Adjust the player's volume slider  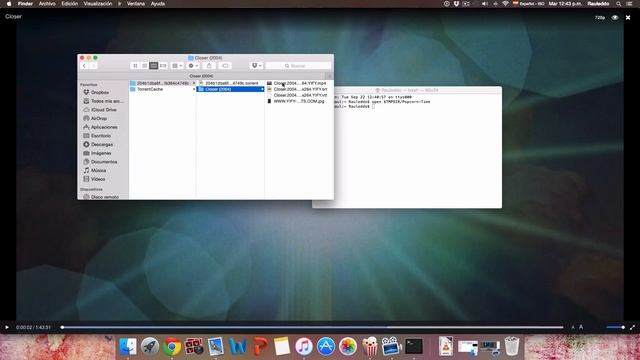[615, 327]
